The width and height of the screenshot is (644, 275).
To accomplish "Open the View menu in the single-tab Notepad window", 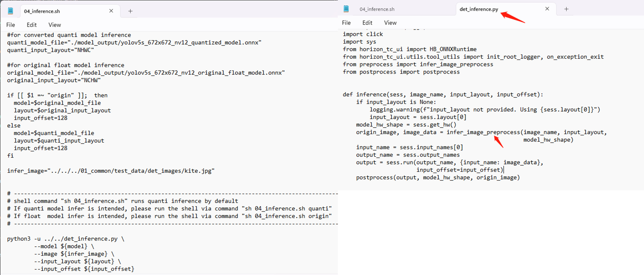I will (55, 25).
